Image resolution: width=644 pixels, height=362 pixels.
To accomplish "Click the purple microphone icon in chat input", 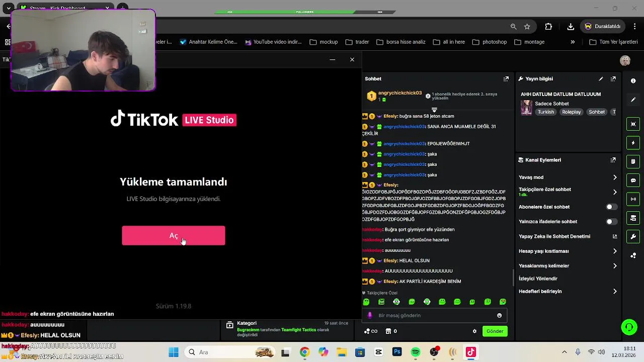I will click(370, 315).
